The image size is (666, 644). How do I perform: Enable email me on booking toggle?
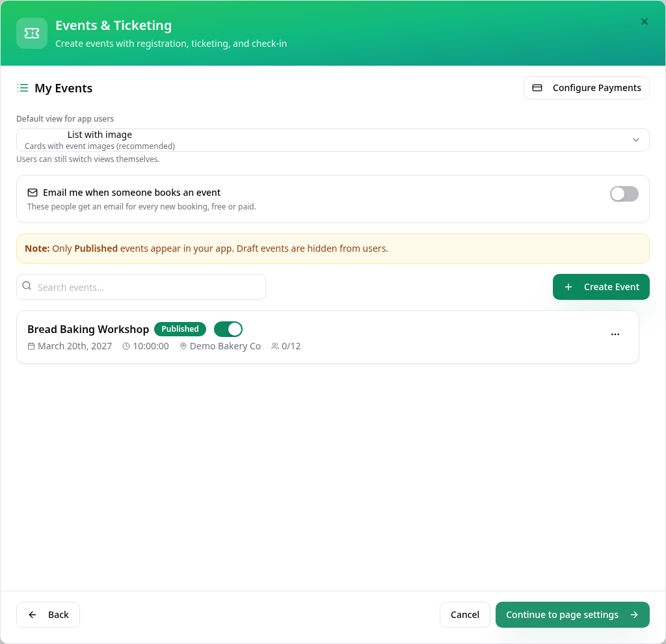pyautogui.click(x=624, y=194)
